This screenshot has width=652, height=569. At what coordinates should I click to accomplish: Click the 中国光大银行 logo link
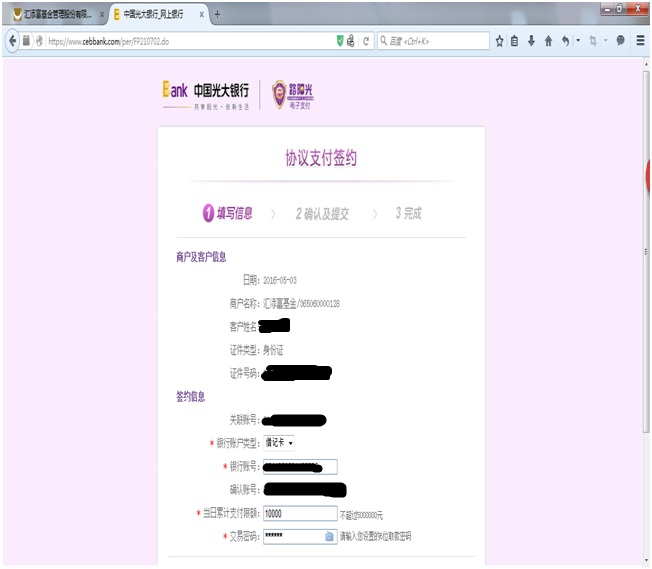click(206, 93)
